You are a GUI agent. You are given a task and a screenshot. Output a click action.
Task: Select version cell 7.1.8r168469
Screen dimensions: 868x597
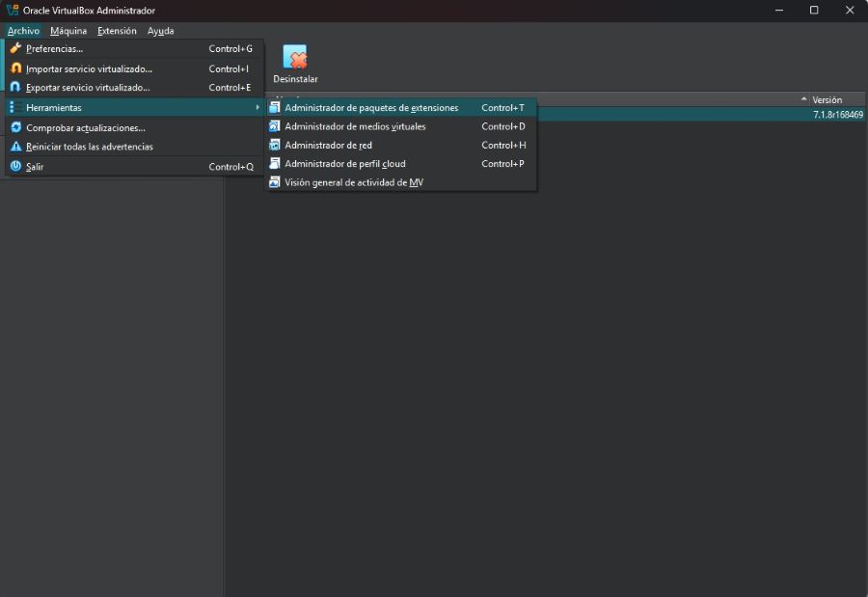(x=837, y=115)
